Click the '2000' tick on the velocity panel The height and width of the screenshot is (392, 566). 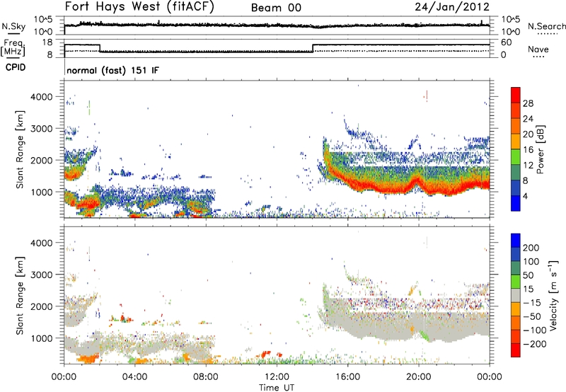click(42, 306)
